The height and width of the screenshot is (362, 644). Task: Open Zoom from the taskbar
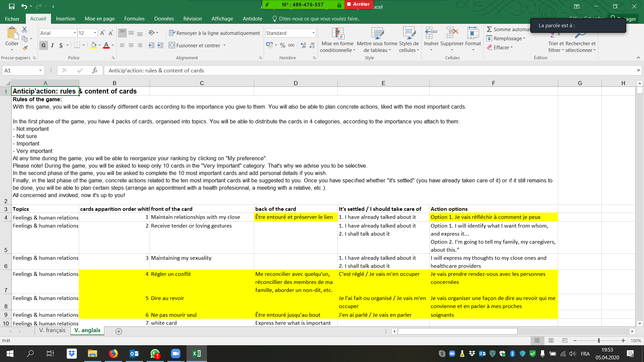[x=175, y=354]
